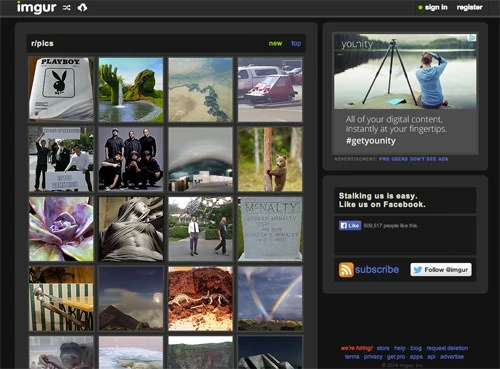This screenshot has height=369, width=500.
Task: Click the orange RSS subscribe icon
Action: (x=346, y=269)
